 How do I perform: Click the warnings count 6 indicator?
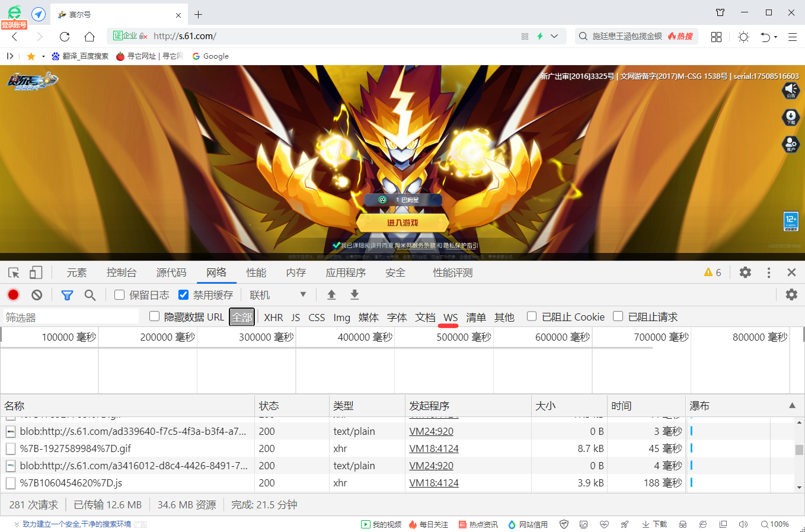point(713,273)
